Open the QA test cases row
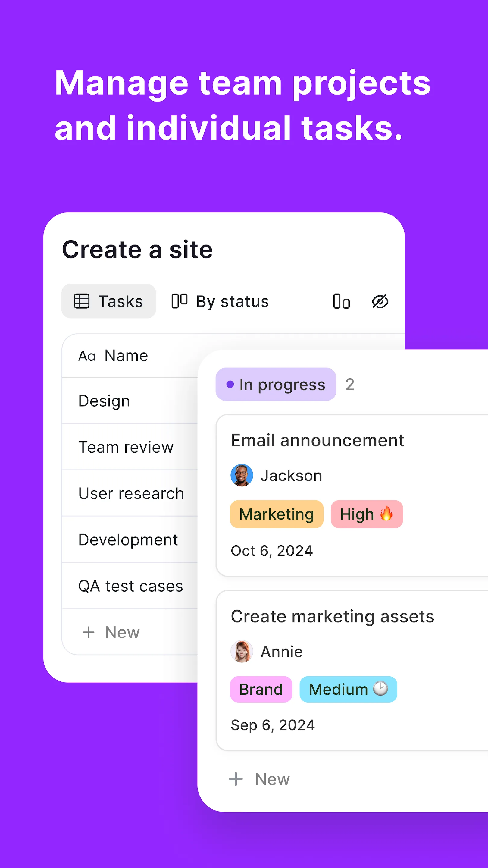This screenshot has height=868, width=488. click(130, 586)
